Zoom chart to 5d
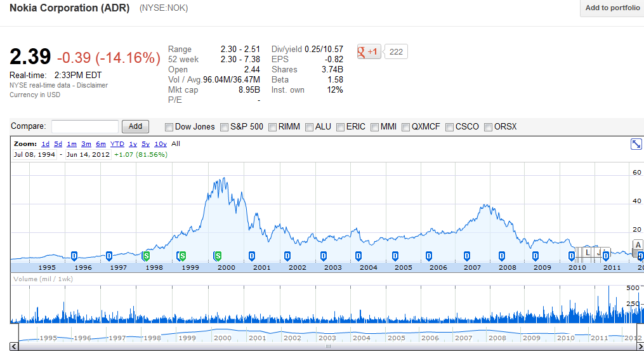The height and width of the screenshot is (351, 644). [58, 144]
